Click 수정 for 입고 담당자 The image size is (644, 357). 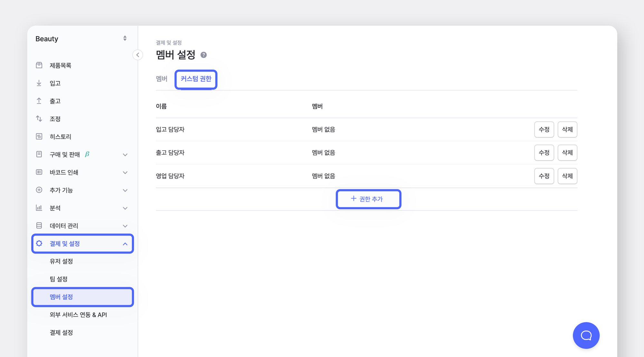click(x=544, y=129)
